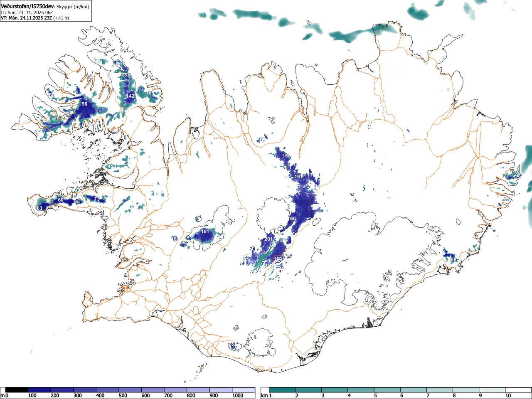Click the 2 tick label on the km legend
Screen dimensions: 532x399
[x=297, y=396]
